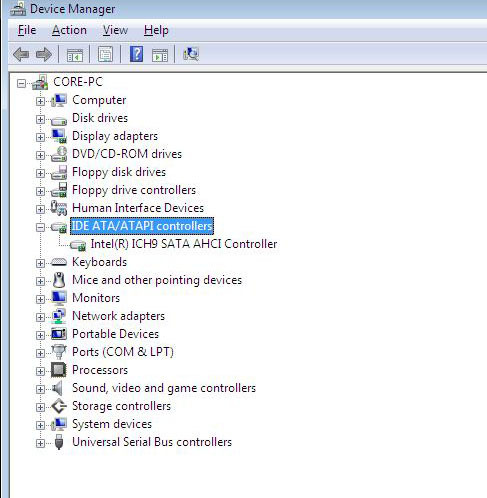Expand the Display adapters node

pyautogui.click(x=40, y=137)
